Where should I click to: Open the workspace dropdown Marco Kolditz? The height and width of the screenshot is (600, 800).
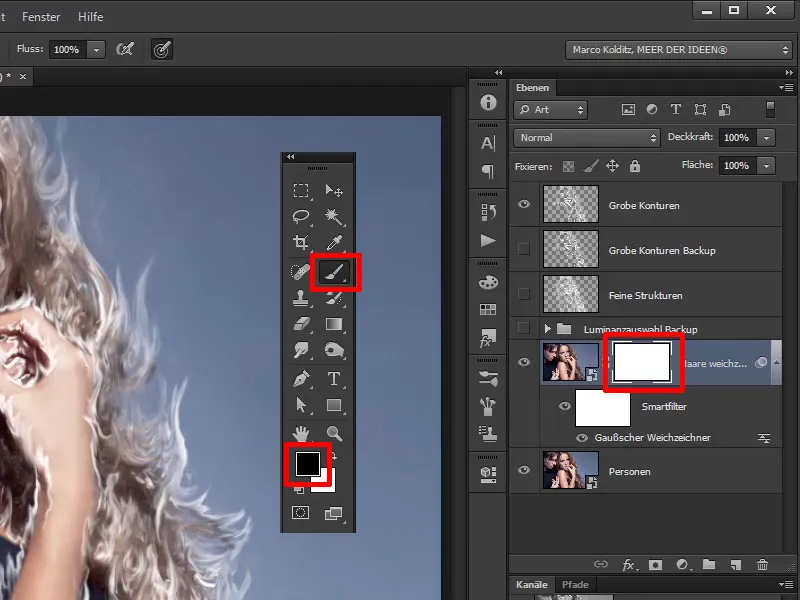(x=679, y=50)
